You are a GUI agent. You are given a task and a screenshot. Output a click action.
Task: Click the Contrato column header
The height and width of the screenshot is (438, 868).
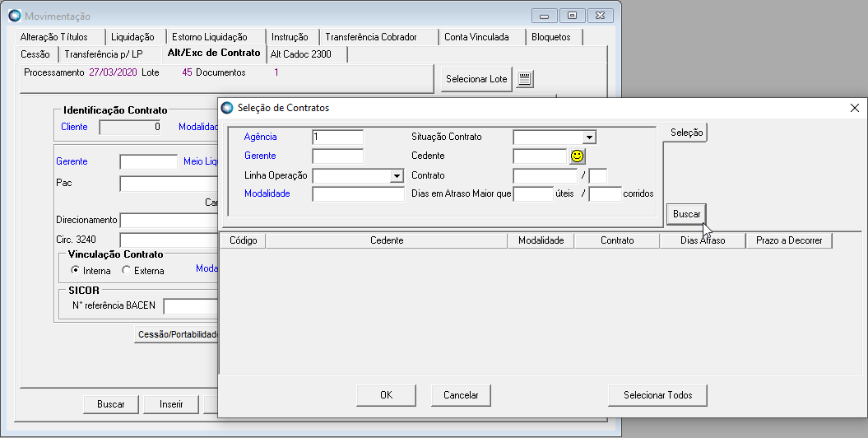[617, 240]
